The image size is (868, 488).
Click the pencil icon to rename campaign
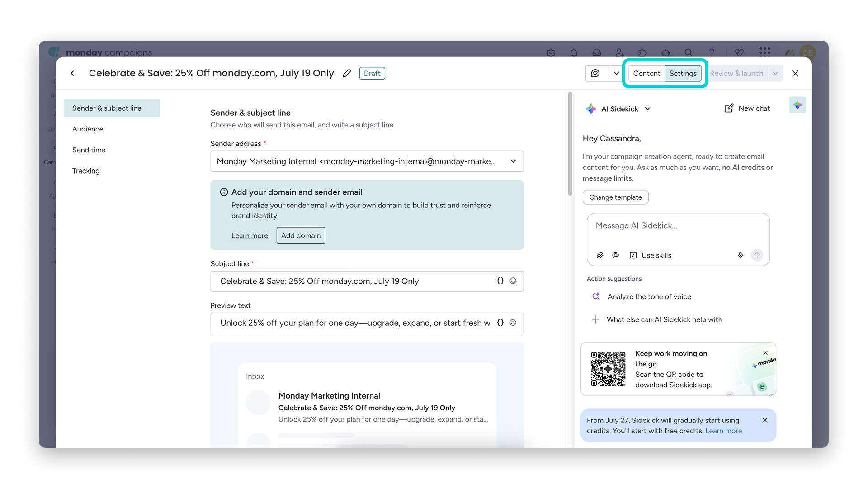click(347, 73)
